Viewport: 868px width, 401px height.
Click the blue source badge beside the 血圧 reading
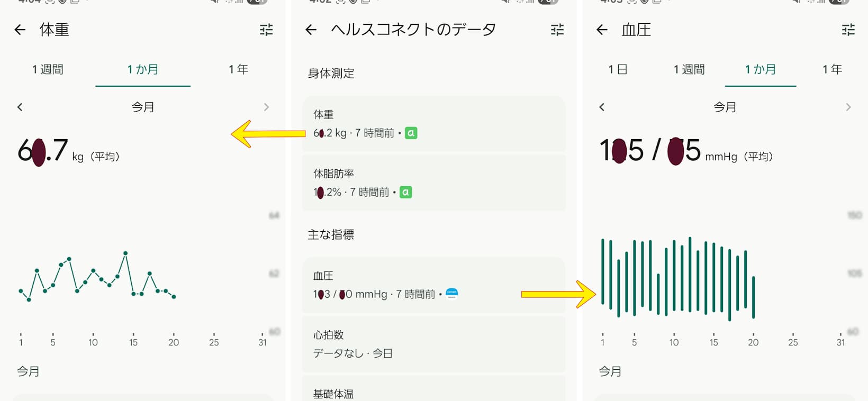(x=451, y=294)
